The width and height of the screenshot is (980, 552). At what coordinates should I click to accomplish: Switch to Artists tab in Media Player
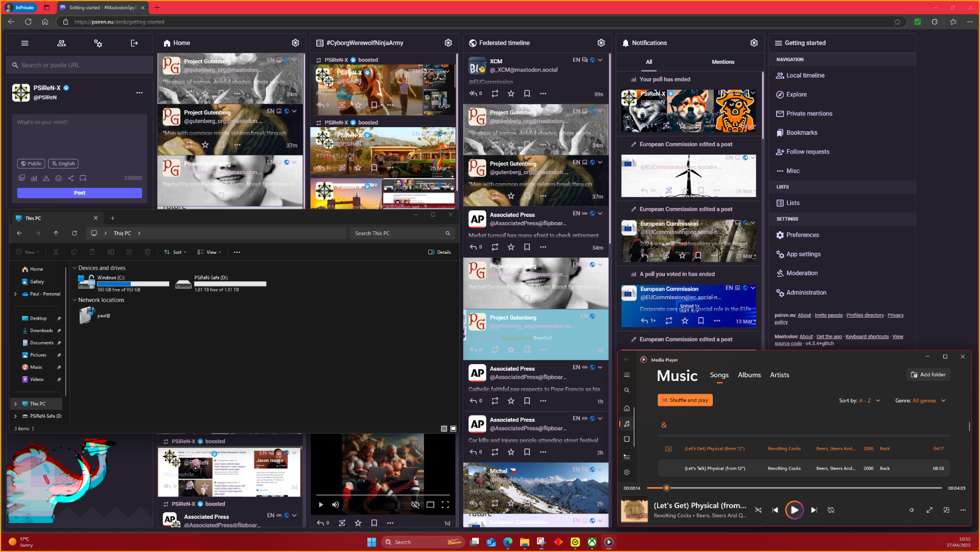[x=779, y=375]
